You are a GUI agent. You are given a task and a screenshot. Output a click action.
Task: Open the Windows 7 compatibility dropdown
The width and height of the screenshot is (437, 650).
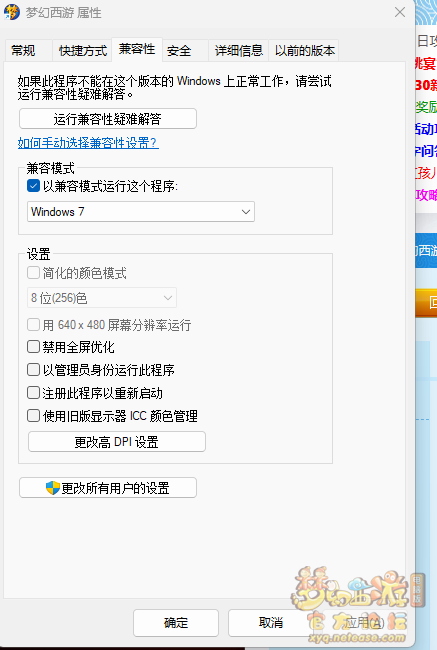click(x=141, y=212)
